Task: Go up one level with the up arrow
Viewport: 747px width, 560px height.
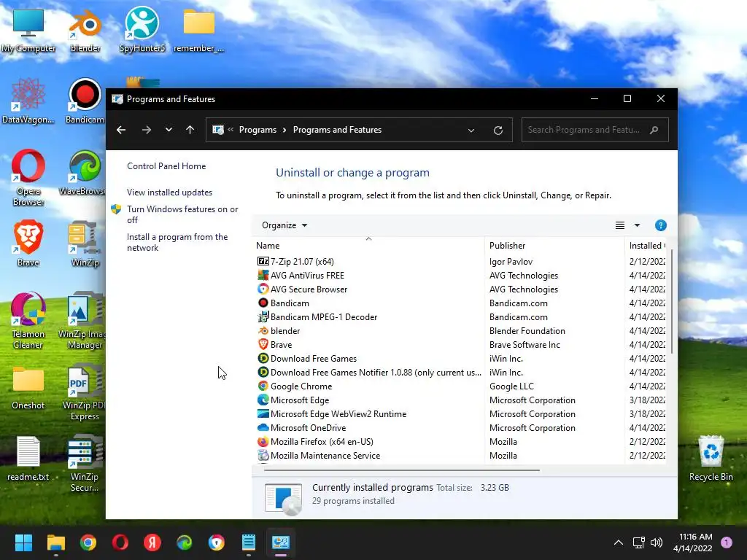Action: pyautogui.click(x=190, y=130)
